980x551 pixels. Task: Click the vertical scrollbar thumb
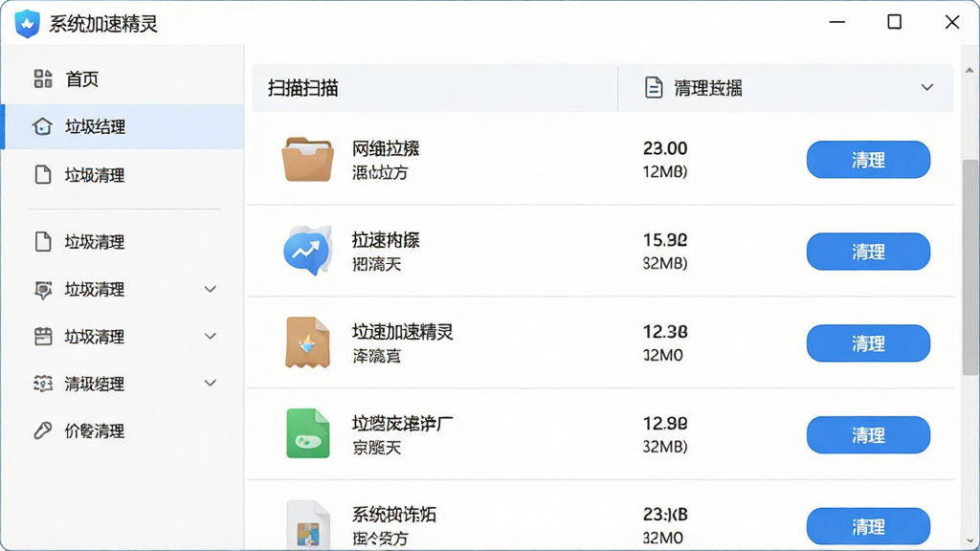[970, 268]
